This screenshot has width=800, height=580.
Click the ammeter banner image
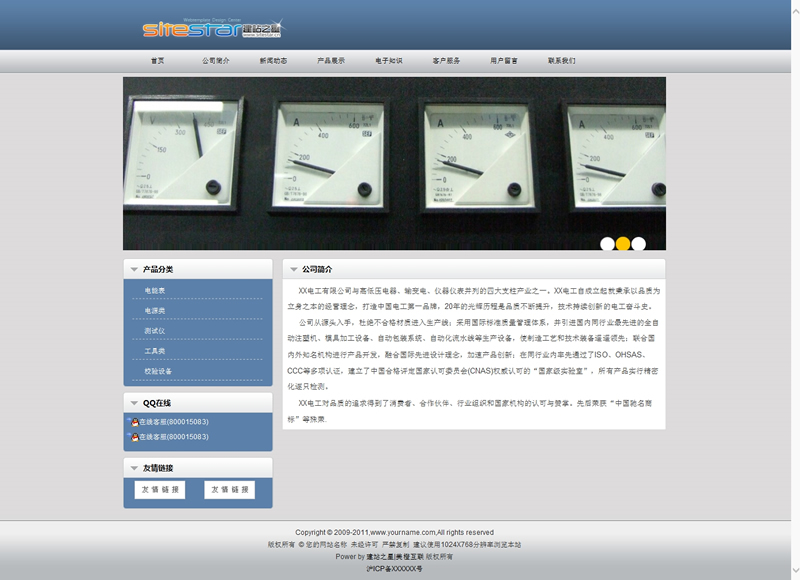[x=394, y=160]
